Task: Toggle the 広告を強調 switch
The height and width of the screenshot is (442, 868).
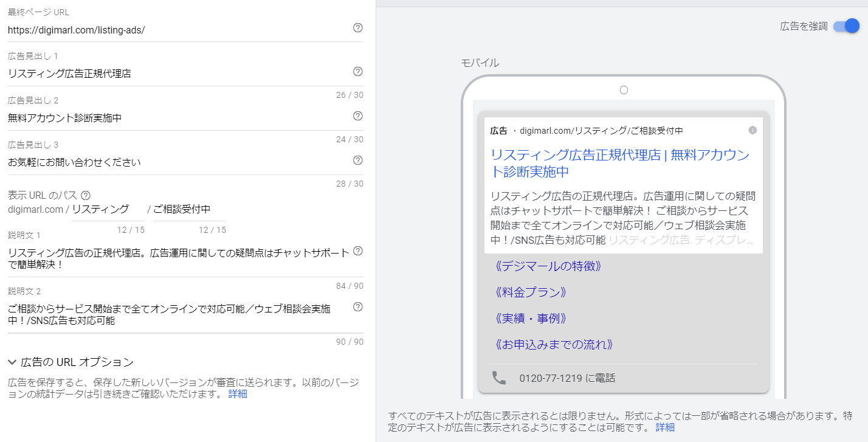Action: click(846, 26)
